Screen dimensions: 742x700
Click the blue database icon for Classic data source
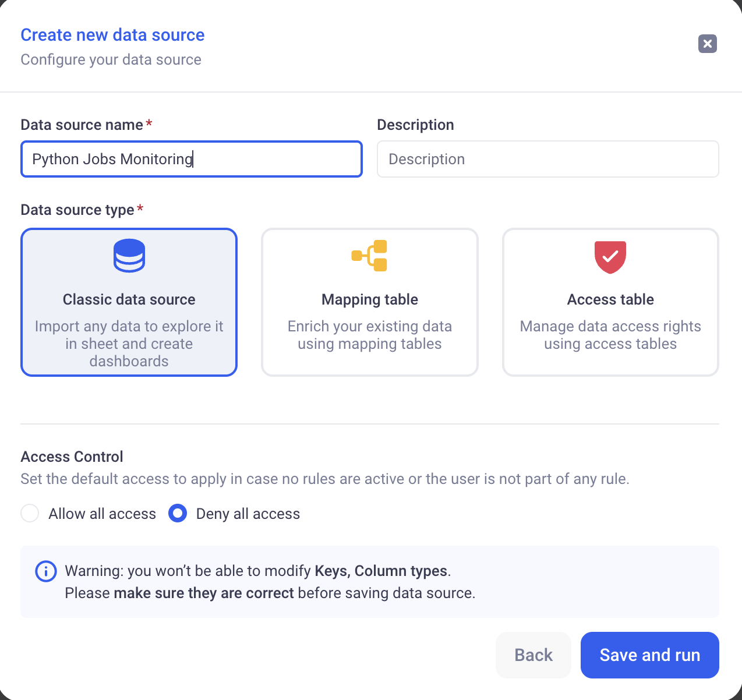[x=129, y=256]
